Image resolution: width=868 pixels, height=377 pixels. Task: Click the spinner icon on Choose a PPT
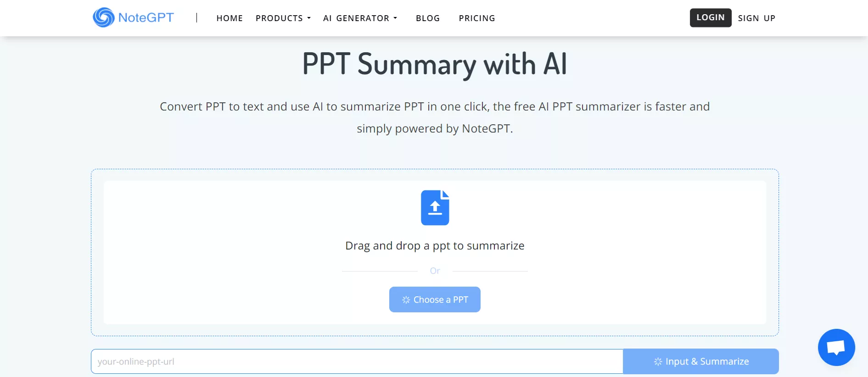(x=405, y=299)
